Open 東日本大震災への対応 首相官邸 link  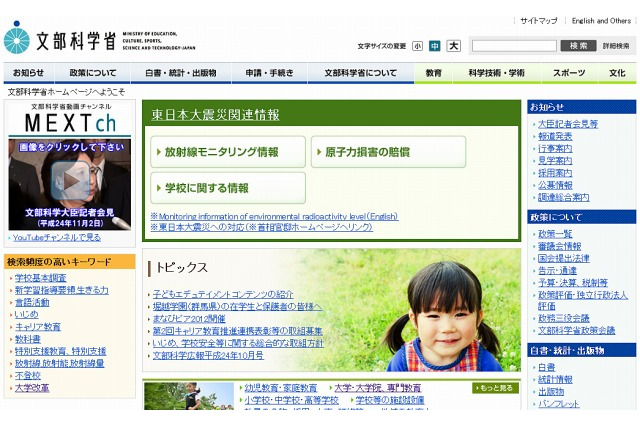(x=262, y=227)
